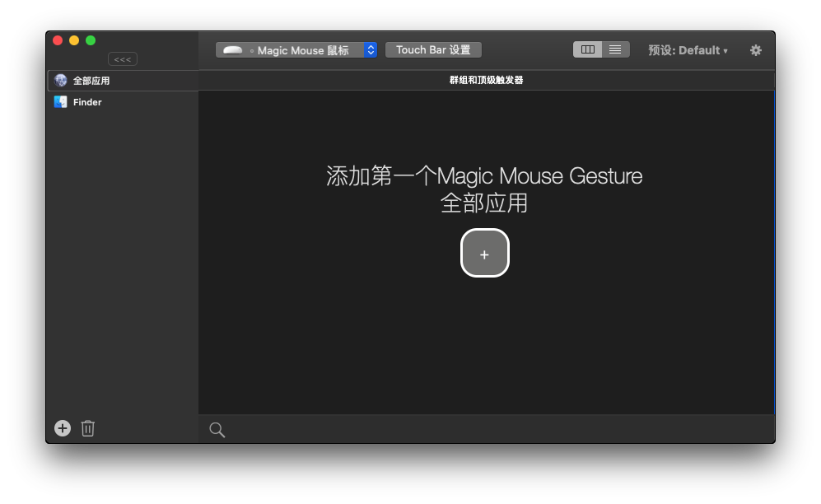Click the globe icon beside 全部应用
The height and width of the screenshot is (504, 821).
(x=61, y=81)
